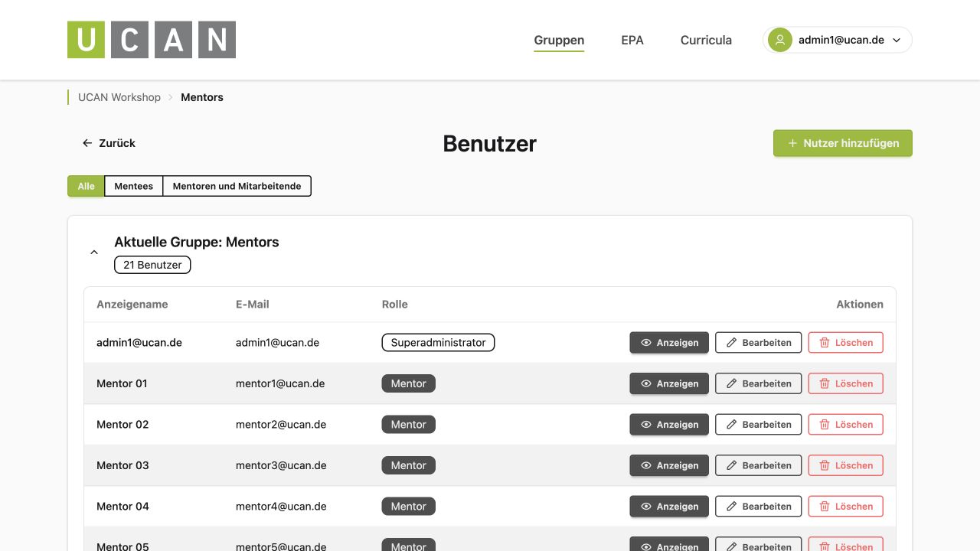Screen dimensions: 980x551
Task: Collapse the Aktuelle Gruppe: Mentors section
Action: pyautogui.click(x=94, y=252)
